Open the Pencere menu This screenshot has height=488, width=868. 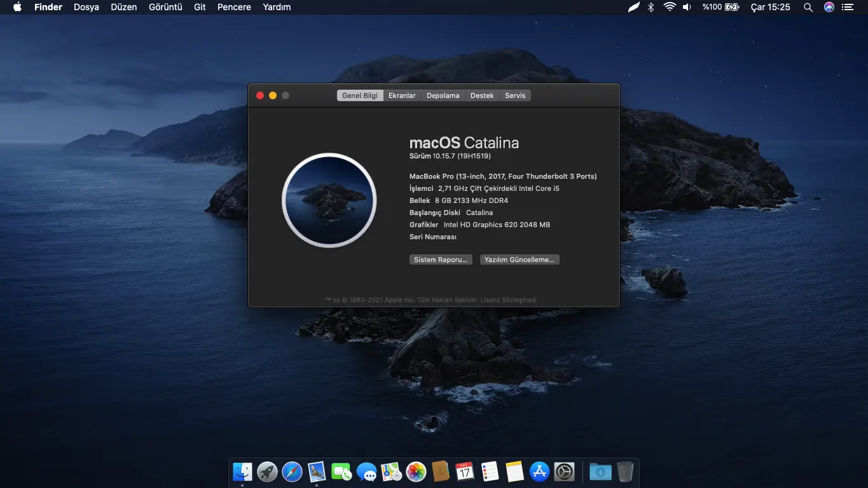(x=234, y=7)
